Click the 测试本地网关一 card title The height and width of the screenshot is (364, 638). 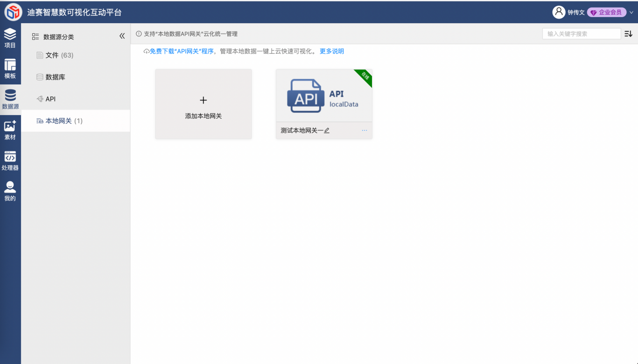point(302,131)
